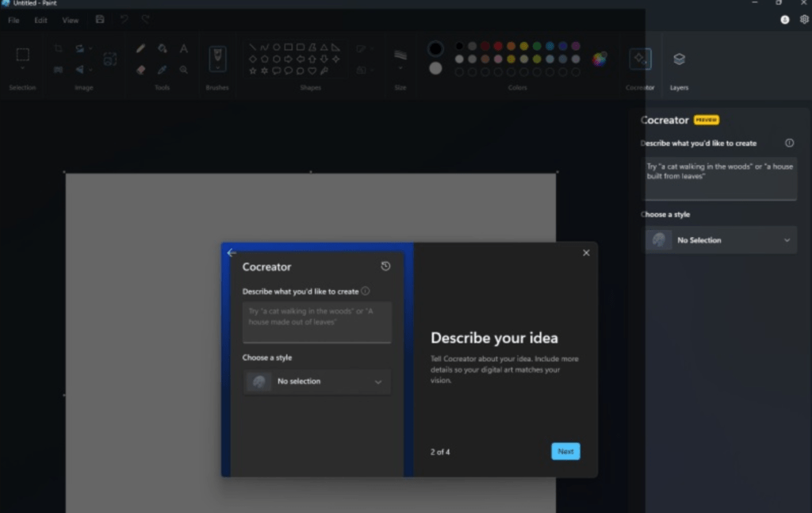812x513 pixels.
Task: Click the info icon beside dialog's describe label
Action: [x=366, y=291]
